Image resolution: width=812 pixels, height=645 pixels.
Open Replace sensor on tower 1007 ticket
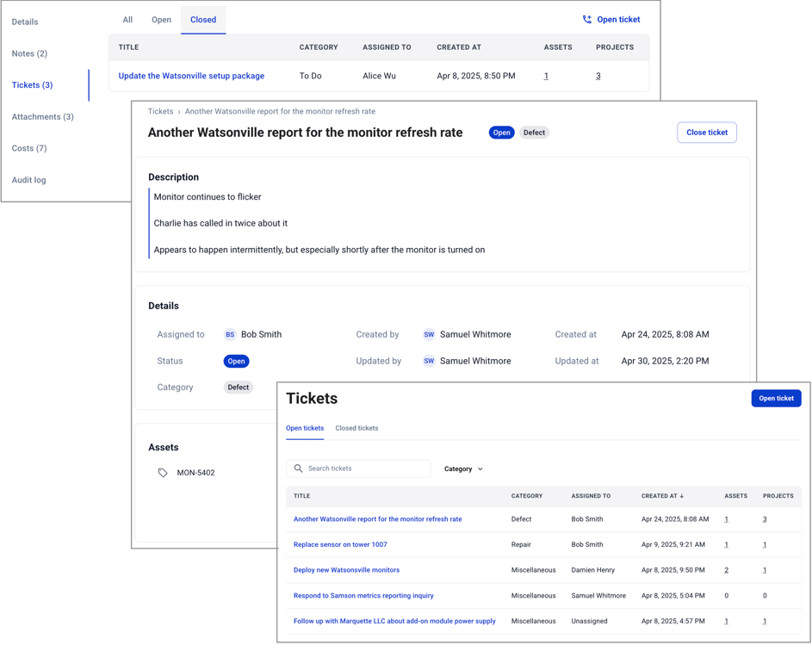click(x=340, y=544)
